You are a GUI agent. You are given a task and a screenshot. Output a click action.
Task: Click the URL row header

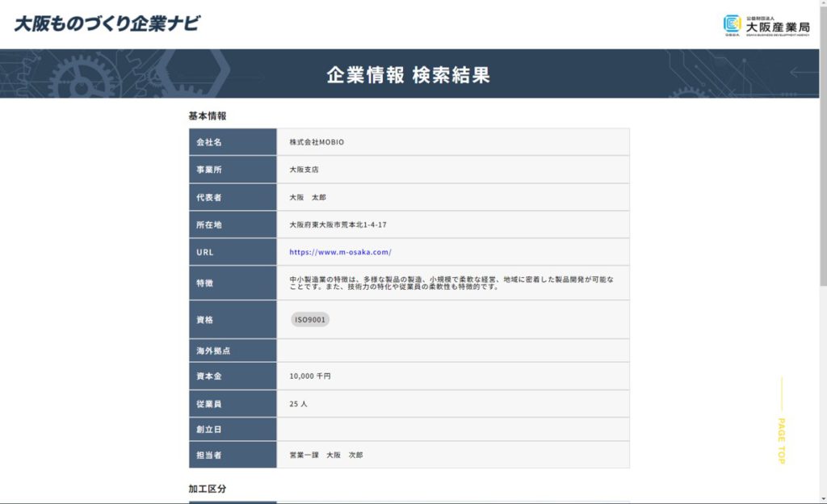pos(233,252)
